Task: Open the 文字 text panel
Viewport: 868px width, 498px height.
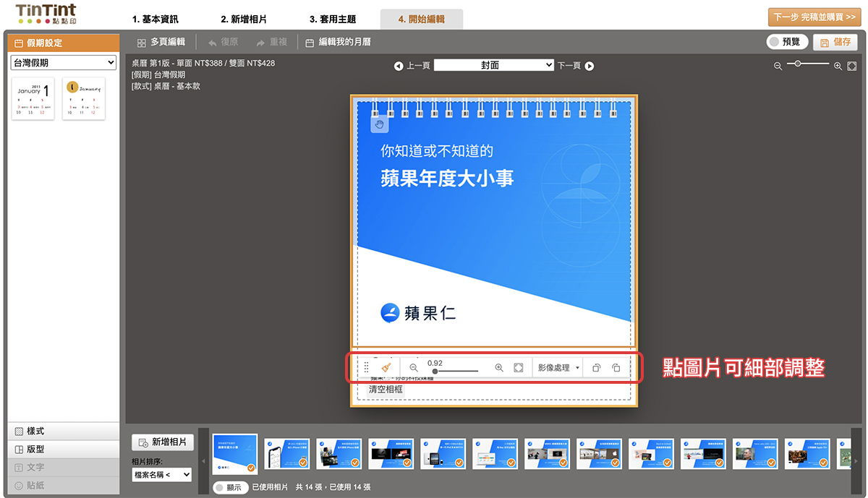Action: click(x=63, y=468)
